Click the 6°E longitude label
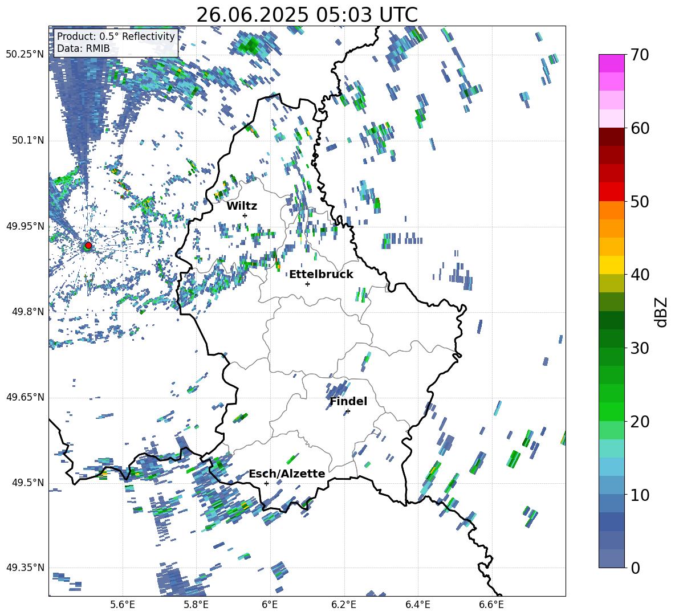Image resolution: width=675 pixels, height=616 pixels. [x=270, y=605]
